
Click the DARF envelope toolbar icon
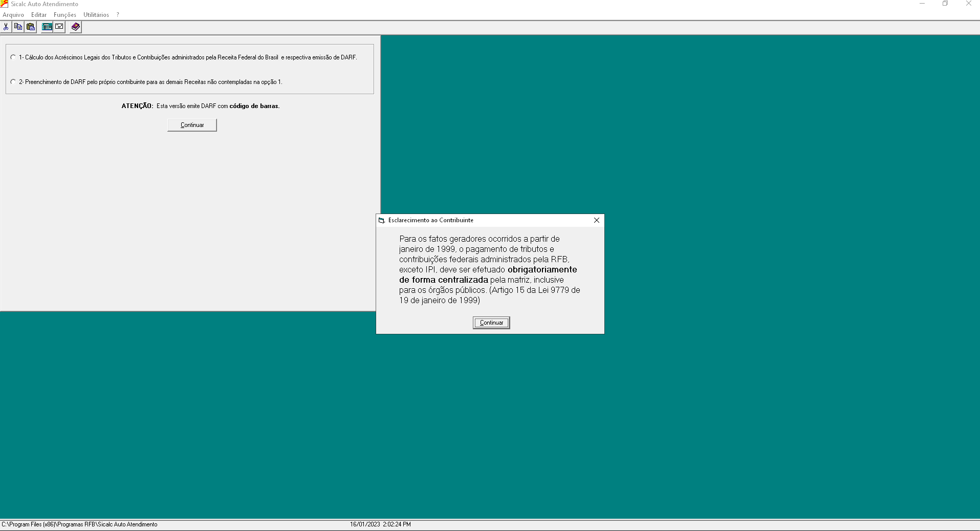[x=59, y=27]
